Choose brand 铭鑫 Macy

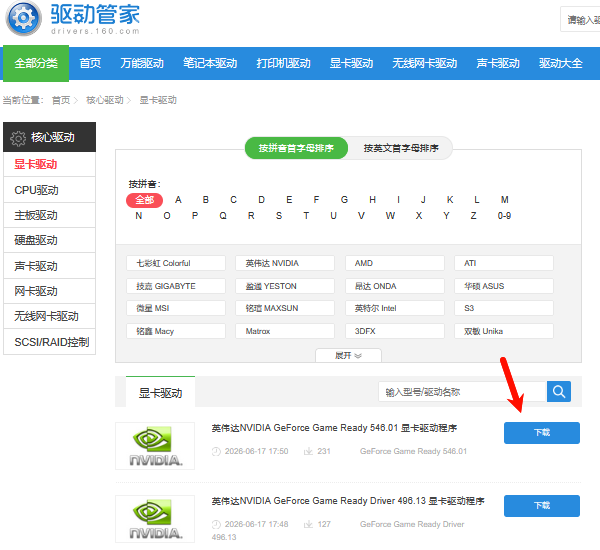(176, 331)
